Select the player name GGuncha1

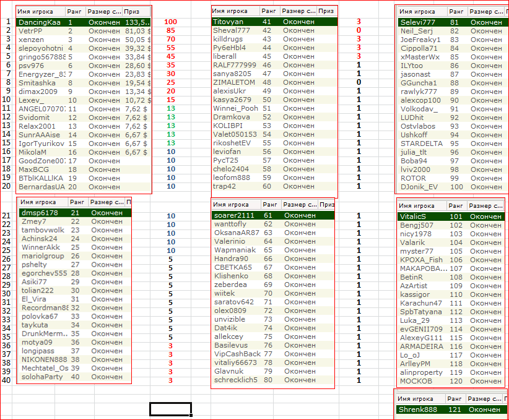(419, 83)
